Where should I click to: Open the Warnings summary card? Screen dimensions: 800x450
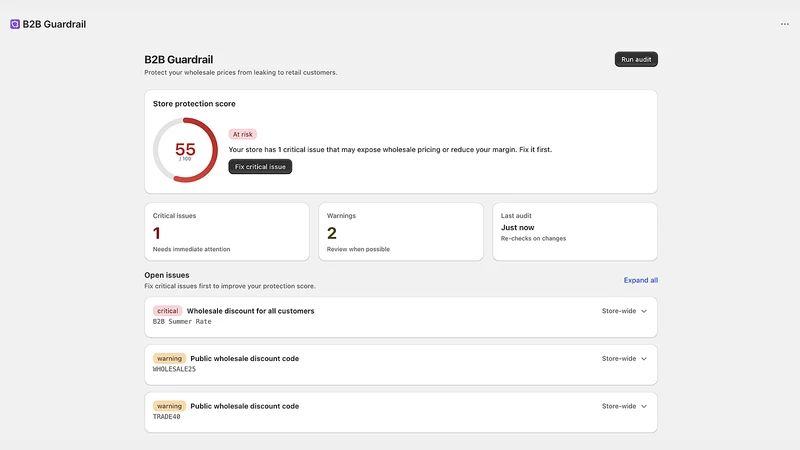click(x=401, y=232)
